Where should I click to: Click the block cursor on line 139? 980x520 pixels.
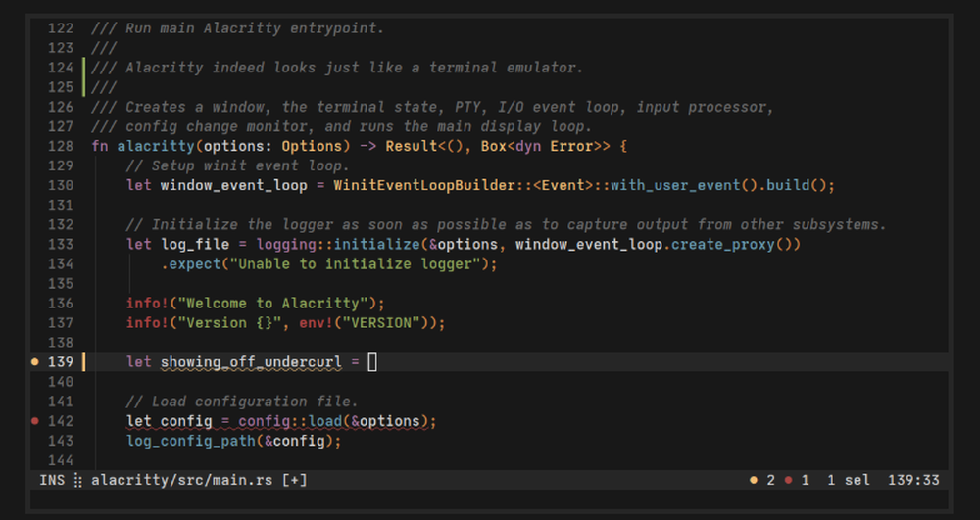click(x=372, y=362)
